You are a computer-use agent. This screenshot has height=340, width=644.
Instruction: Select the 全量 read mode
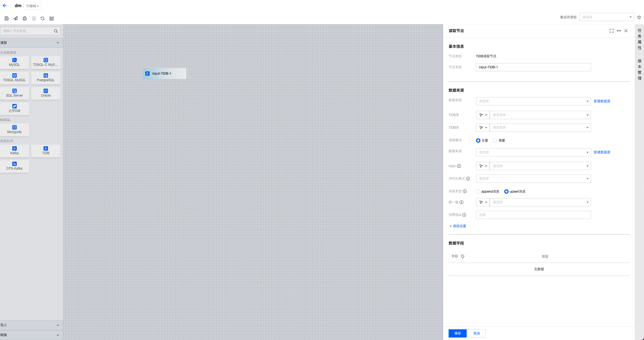pos(478,141)
